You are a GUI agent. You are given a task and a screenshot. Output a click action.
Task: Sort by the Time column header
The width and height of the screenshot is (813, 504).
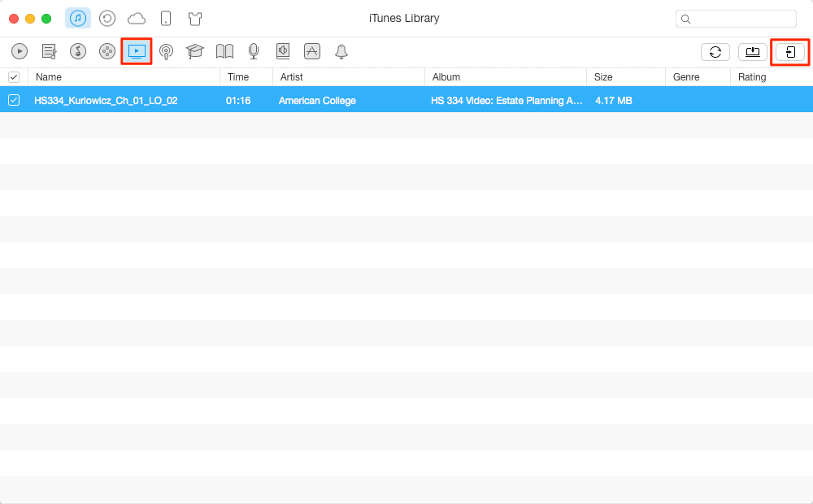click(x=247, y=77)
